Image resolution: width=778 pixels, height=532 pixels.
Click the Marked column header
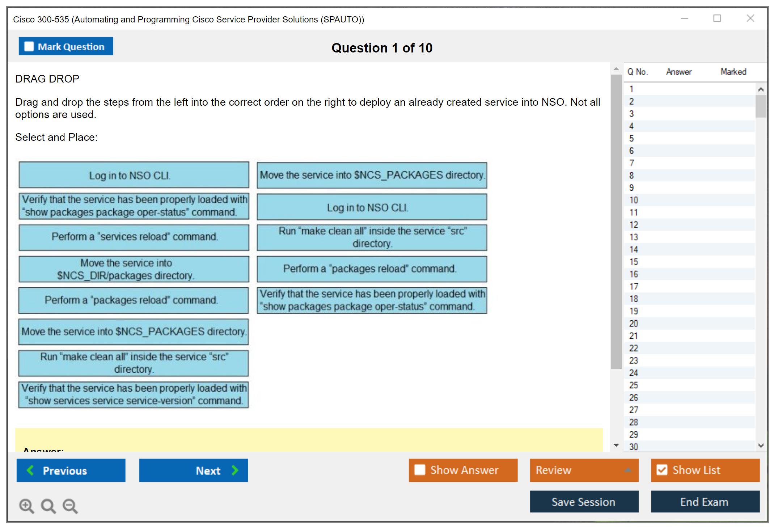click(733, 72)
